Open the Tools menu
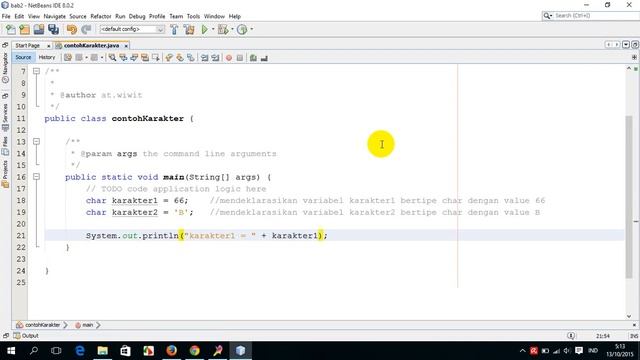The width and height of the screenshot is (640, 360). 193,16
